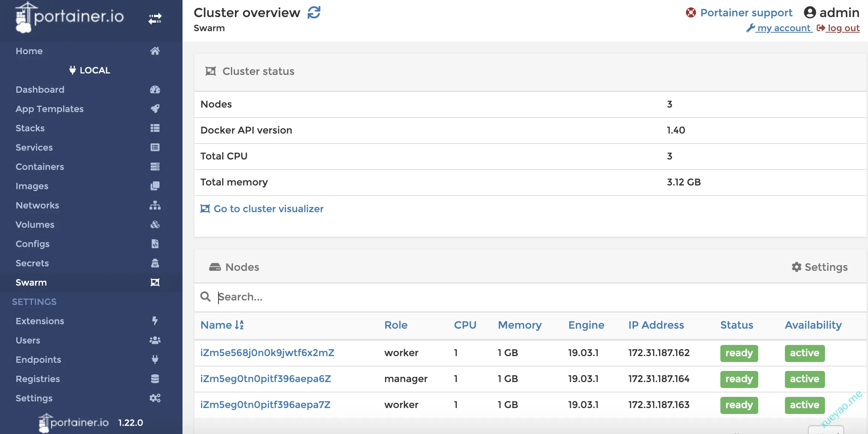Click the Networks sitemap icon
This screenshot has height=434, width=868.
point(155,205)
